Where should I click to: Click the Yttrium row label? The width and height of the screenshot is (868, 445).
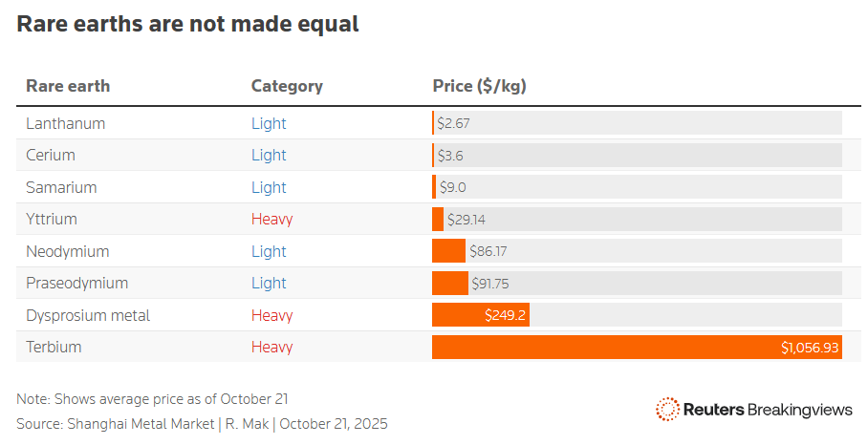pyautogui.click(x=52, y=219)
